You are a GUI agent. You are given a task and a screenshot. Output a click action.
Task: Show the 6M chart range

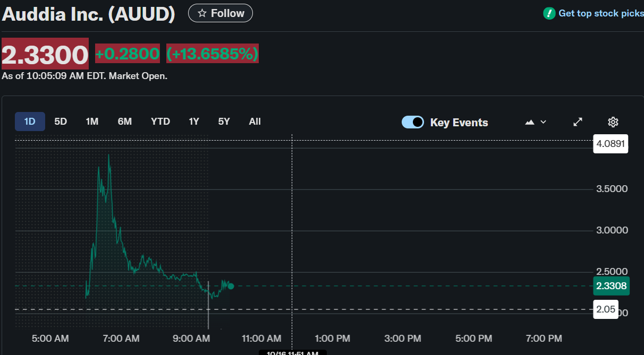click(125, 122)
